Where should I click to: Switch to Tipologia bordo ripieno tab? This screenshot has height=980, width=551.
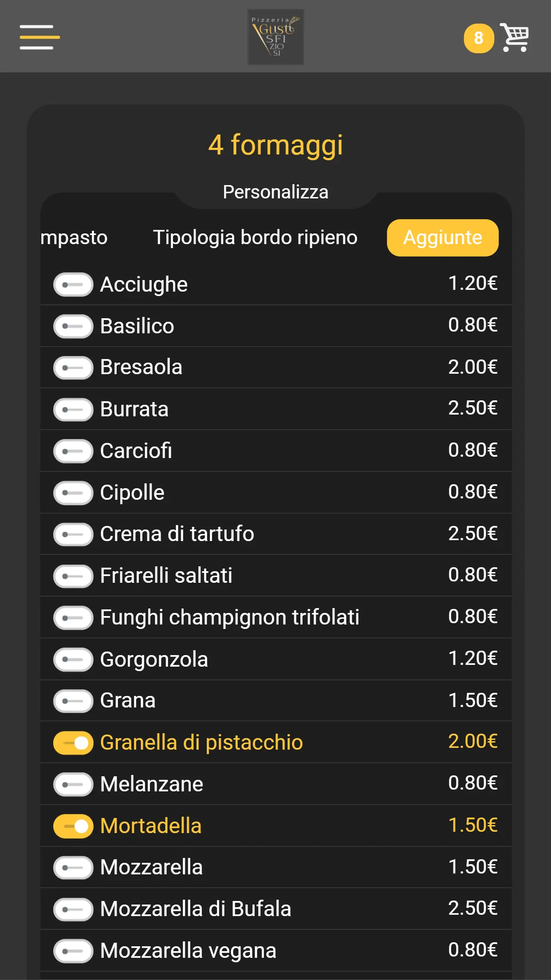click(255, 238)
